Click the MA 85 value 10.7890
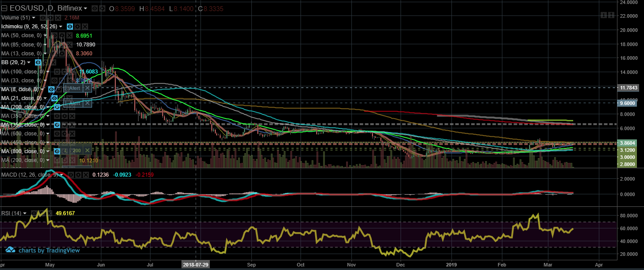The height and width of the screenshot is (270, 644). point(86,45)
